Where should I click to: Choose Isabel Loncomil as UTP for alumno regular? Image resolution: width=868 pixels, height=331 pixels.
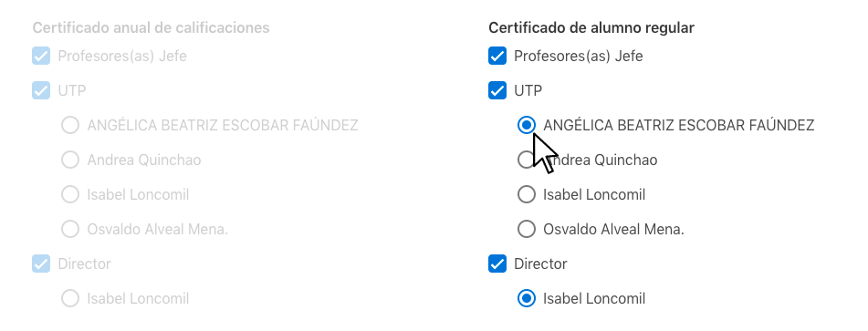tap(527, 194)
